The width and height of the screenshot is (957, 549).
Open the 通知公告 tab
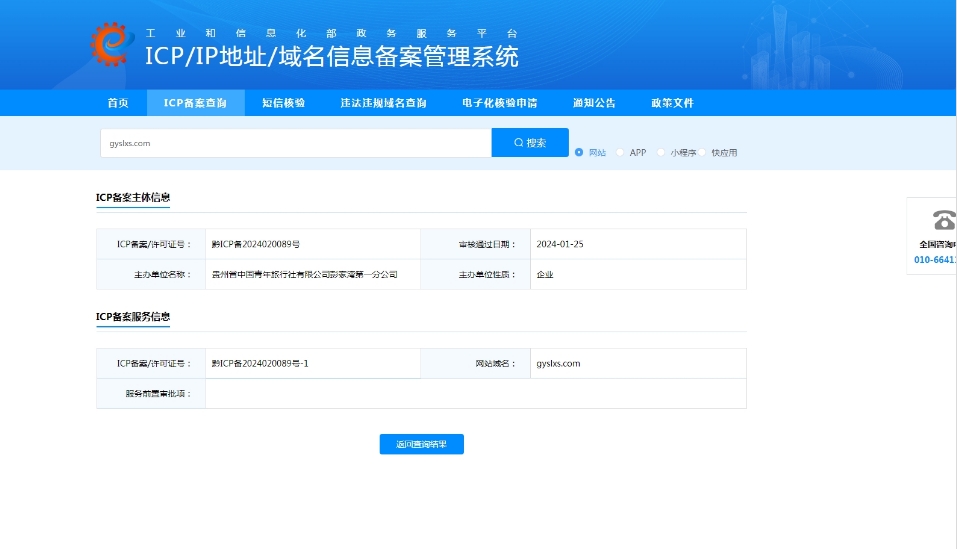[x=594, y=103]
